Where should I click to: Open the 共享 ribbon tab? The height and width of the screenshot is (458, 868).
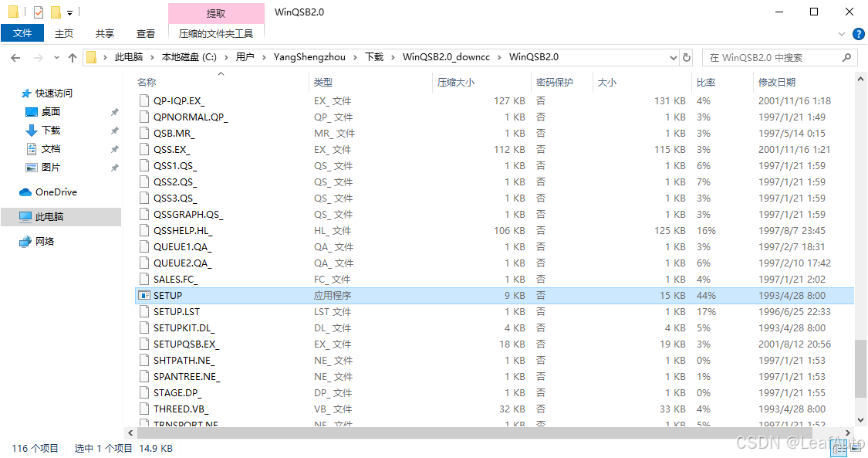(105, 33)
